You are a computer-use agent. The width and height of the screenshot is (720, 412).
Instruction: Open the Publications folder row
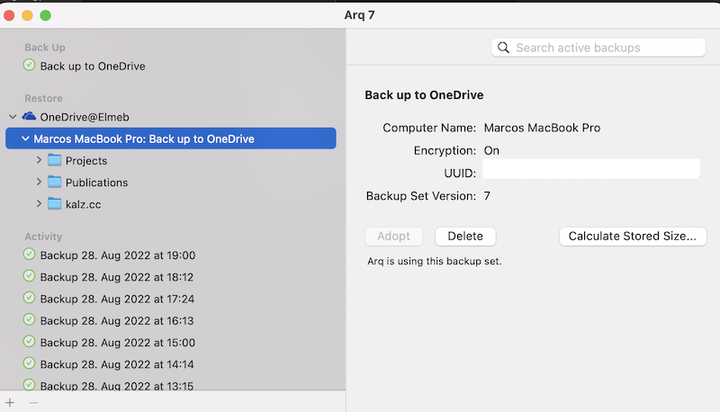coord(97,182)
